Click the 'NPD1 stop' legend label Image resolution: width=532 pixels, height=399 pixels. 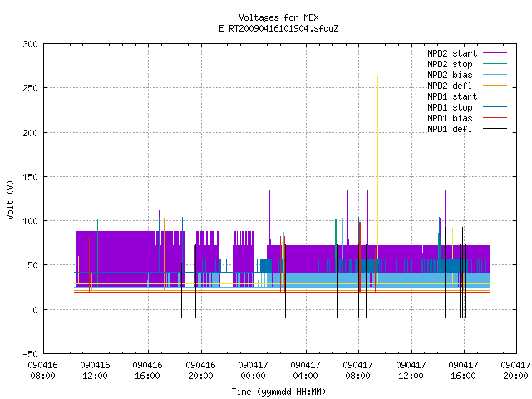coord(450,107)
